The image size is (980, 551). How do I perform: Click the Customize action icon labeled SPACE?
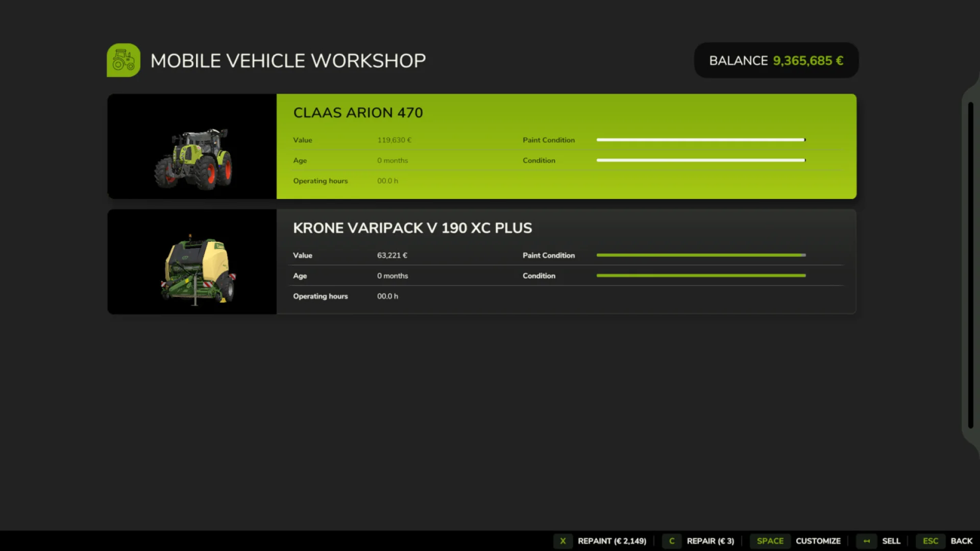click(x=770, y=541)
